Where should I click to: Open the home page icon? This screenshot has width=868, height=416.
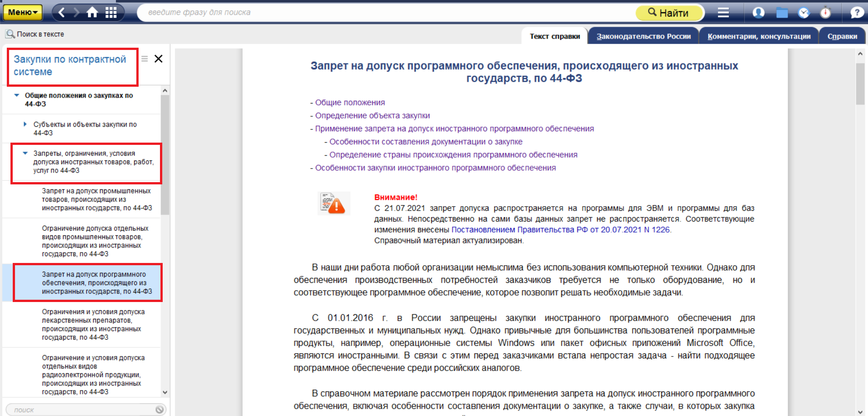(92, 12)
